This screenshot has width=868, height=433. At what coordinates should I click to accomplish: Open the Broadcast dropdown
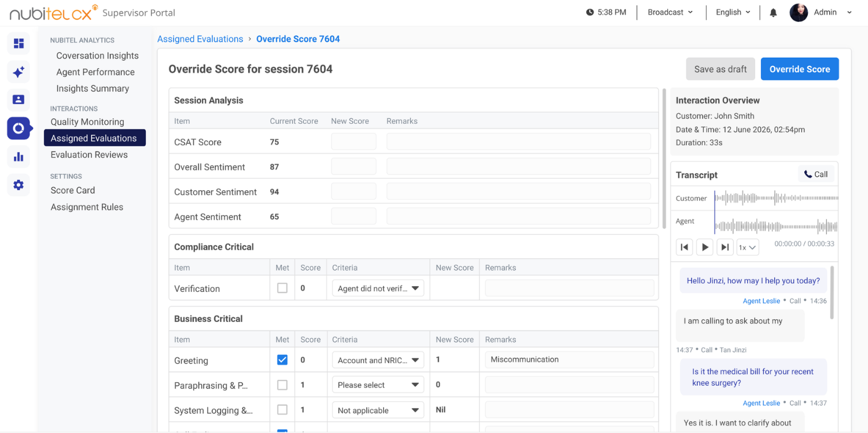(x=670, y=12)
